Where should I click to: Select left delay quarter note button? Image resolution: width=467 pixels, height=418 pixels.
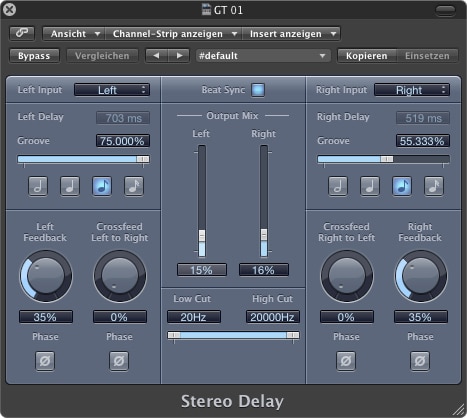[x=70, y=186]
